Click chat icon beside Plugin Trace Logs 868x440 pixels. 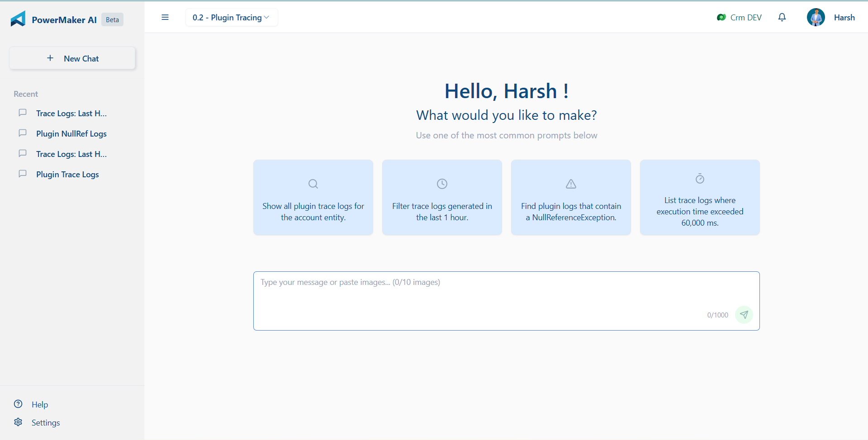point(23,174)
